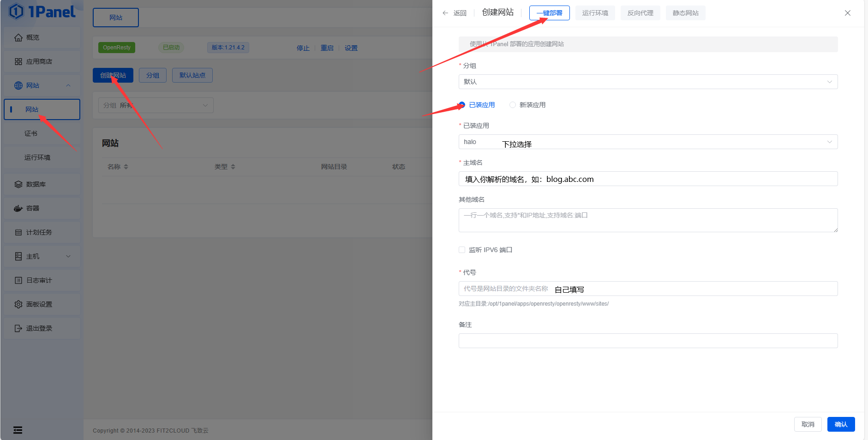Open the 容器 docker icon

pyautogui.click(x=18, y=208)
